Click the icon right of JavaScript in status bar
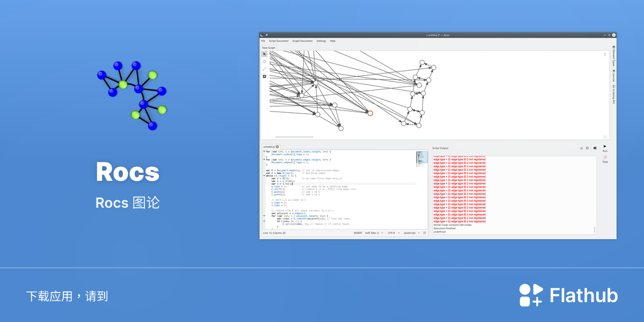 pos(425,233)
